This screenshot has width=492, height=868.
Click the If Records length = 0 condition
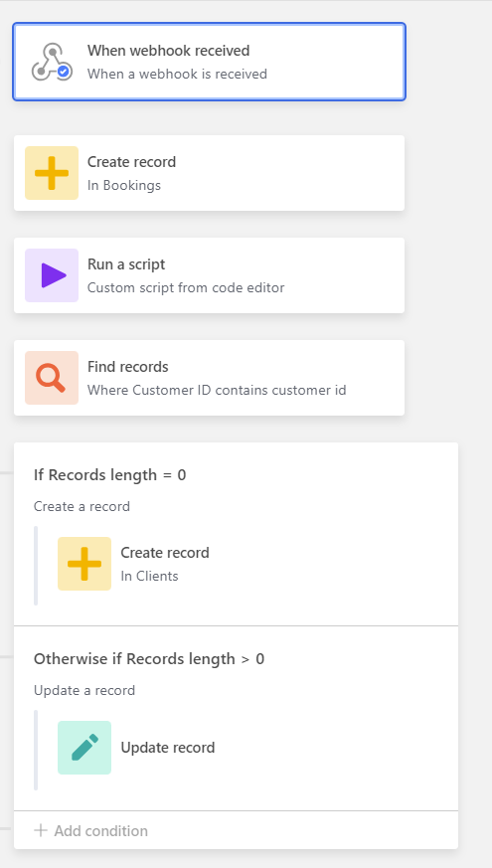coord(109,475)
